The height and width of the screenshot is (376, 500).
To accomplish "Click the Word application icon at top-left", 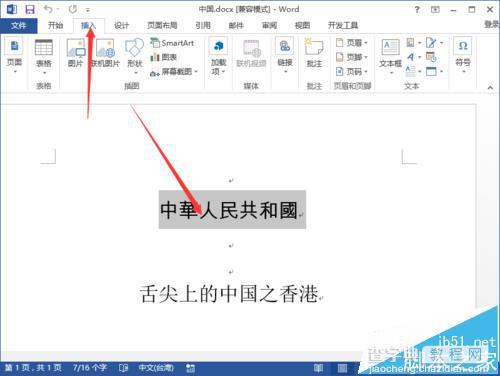I will (12, 9).
